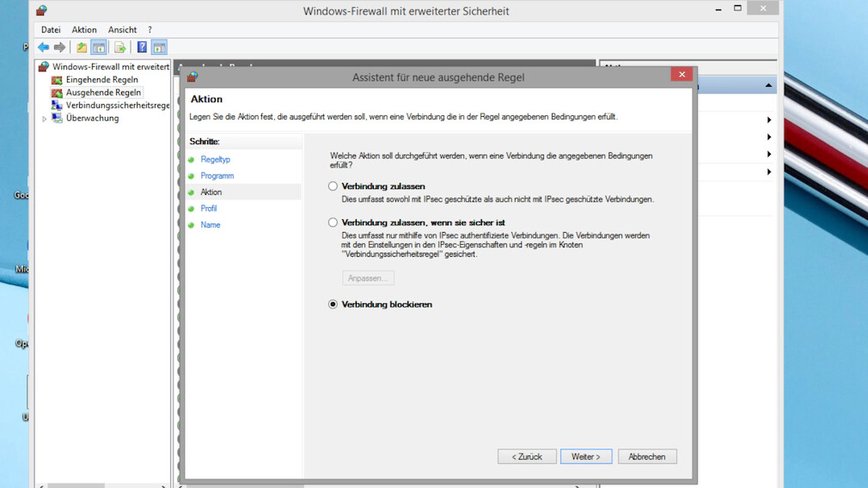Click the blue Back arrow in toolbar
The width and height of the screenshot is (868, 488).
coord(43,47)
